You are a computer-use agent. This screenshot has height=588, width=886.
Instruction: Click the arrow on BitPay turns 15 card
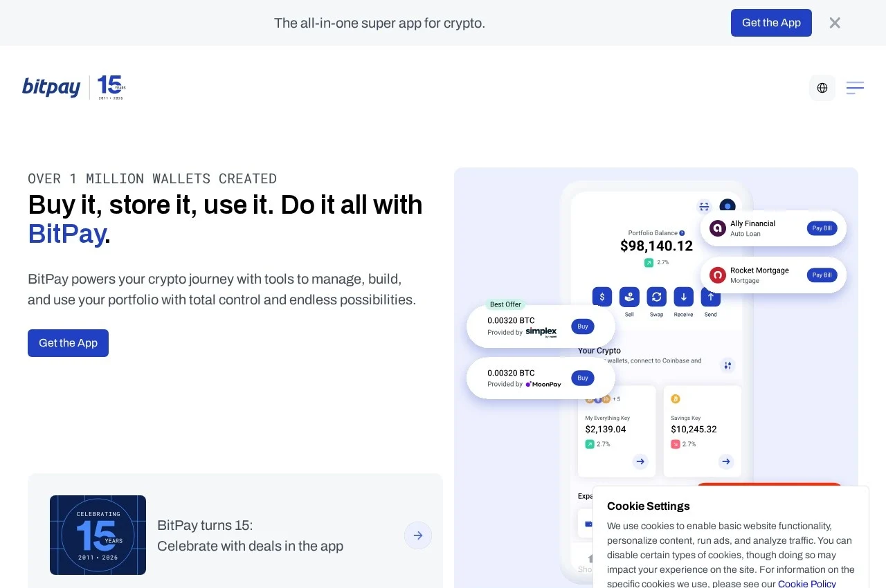(418, 535)
